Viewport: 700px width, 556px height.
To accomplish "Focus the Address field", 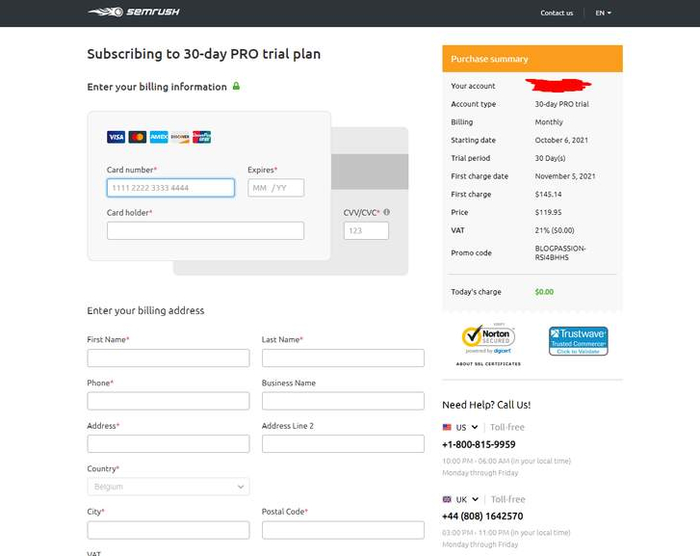I will (168, 444).
